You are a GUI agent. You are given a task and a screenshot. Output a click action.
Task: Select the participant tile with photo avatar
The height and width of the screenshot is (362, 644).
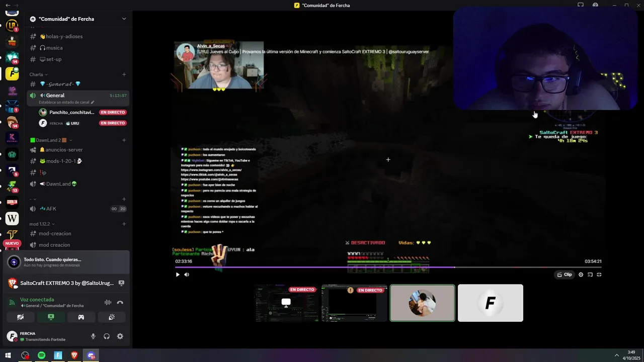(422, 303)
